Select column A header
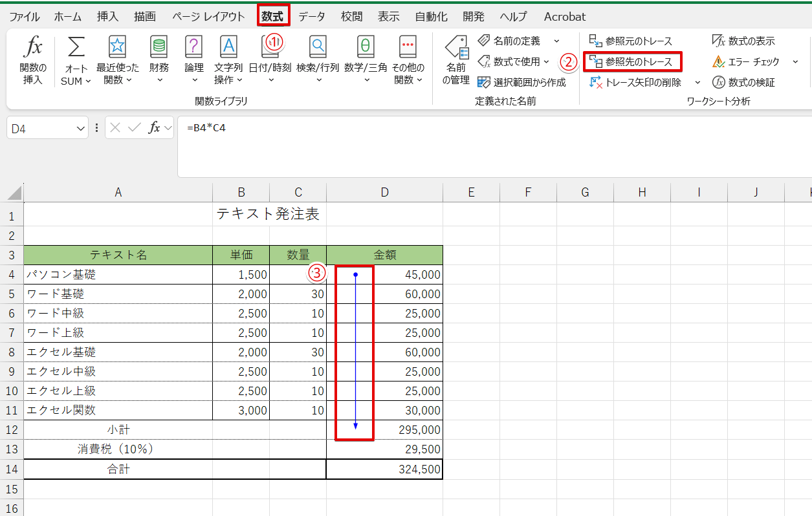The image size is (812, 516). 118,192
